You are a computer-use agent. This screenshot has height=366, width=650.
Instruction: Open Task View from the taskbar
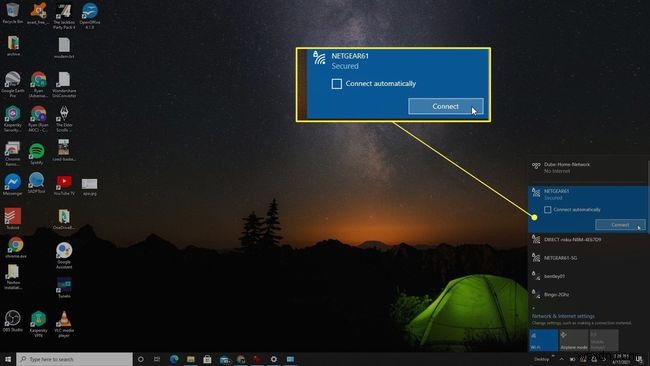point(157,359)
